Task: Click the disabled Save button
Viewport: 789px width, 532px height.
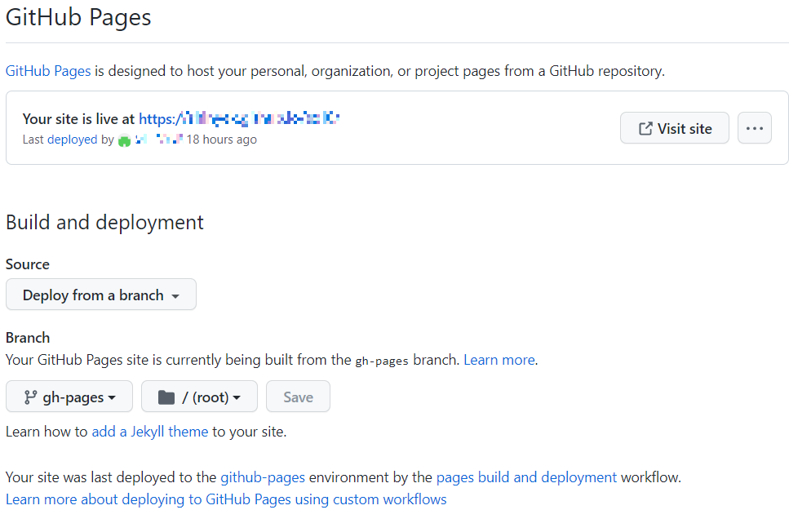Action: 298,397
